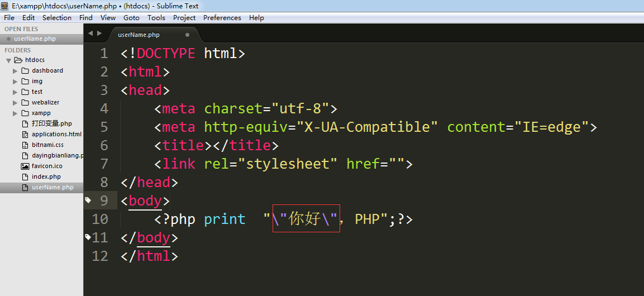The height and width of the screenshot is (296, 644).
Task: Expand the xampp folder in sidebar
Action: click(x=16, y=113)
